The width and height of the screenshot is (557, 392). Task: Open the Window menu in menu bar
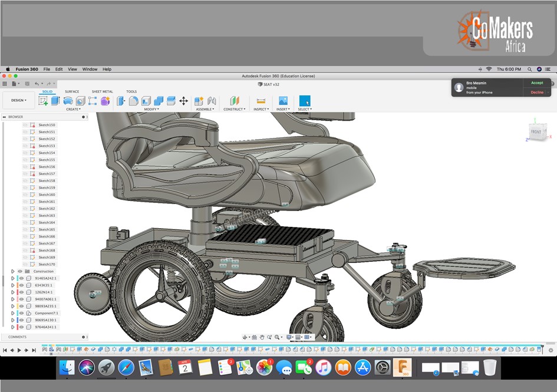90,69
